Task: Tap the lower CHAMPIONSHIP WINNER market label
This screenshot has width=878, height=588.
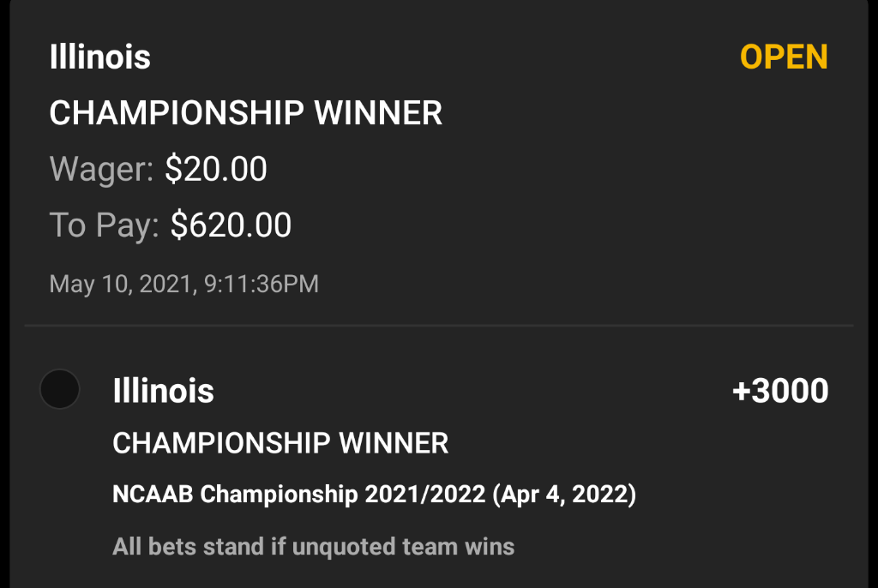Action: (x=280, y=443)
